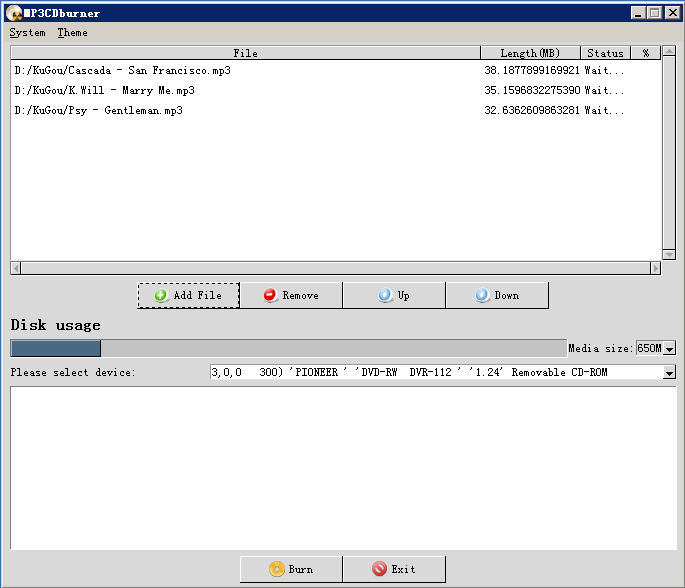This screenshot has width=685, height=588.
Task: Click the Burn disc icon
Action: click(x=276, y=569)
